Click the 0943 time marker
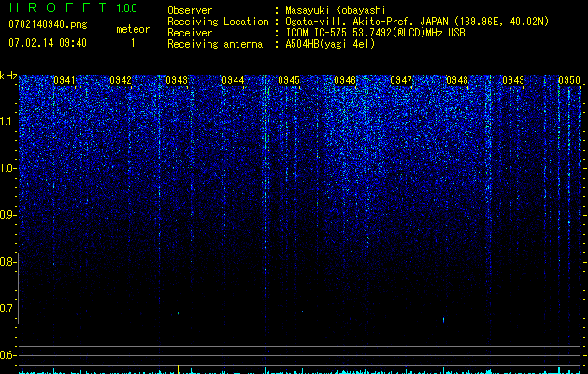This screenshot has width=588, height=374. pos(177,80)
